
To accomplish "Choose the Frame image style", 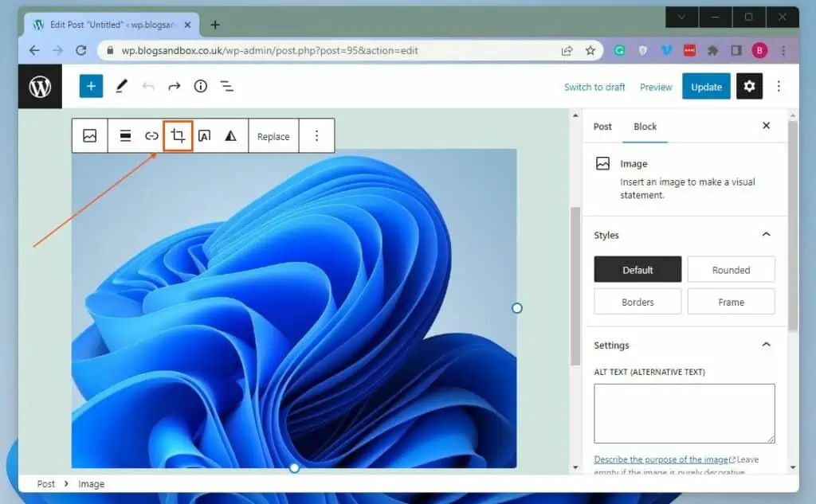I will click(x=731, y=302).
